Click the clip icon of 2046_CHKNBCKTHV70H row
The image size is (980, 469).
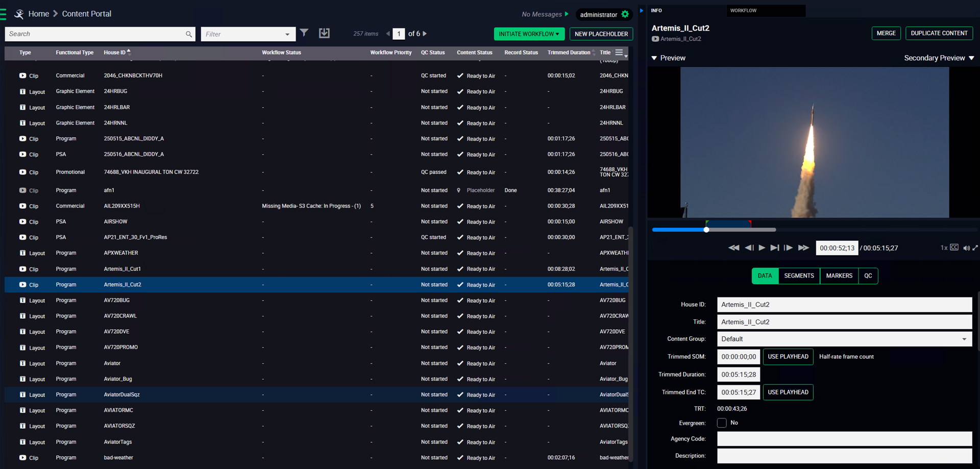pos(22,76)
